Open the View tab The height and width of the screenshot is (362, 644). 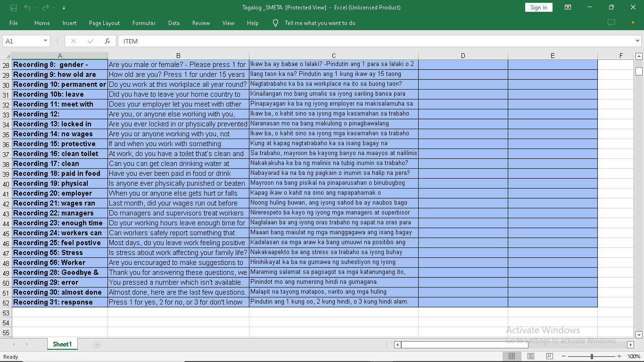pos(228,23)
